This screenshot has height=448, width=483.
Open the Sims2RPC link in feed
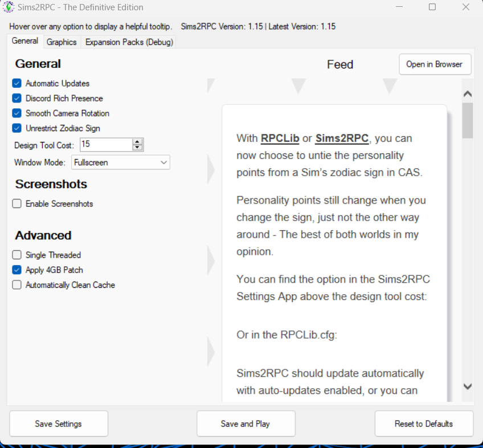click(x=342, y=139)
